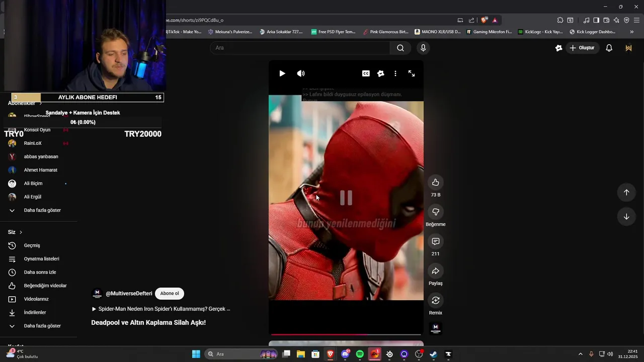Go to the previous Short with up arrow
Image resolution: width=644 pixels, height=362 pixels.
click(626, 192)
